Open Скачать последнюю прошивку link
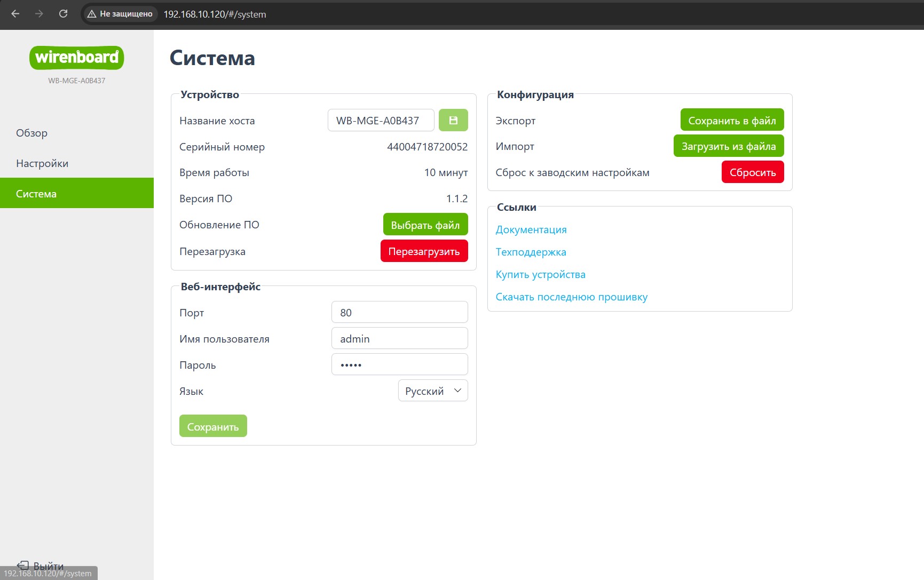 click(571, 297)
